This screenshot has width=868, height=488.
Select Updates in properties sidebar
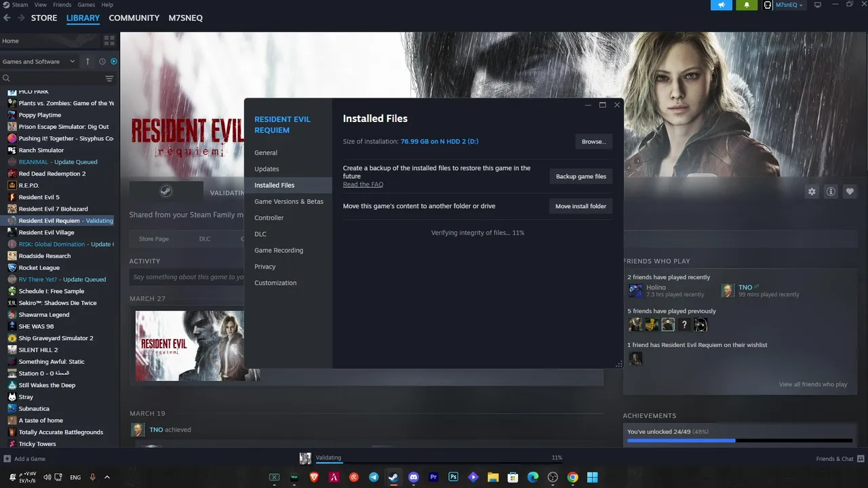[288, 169]
